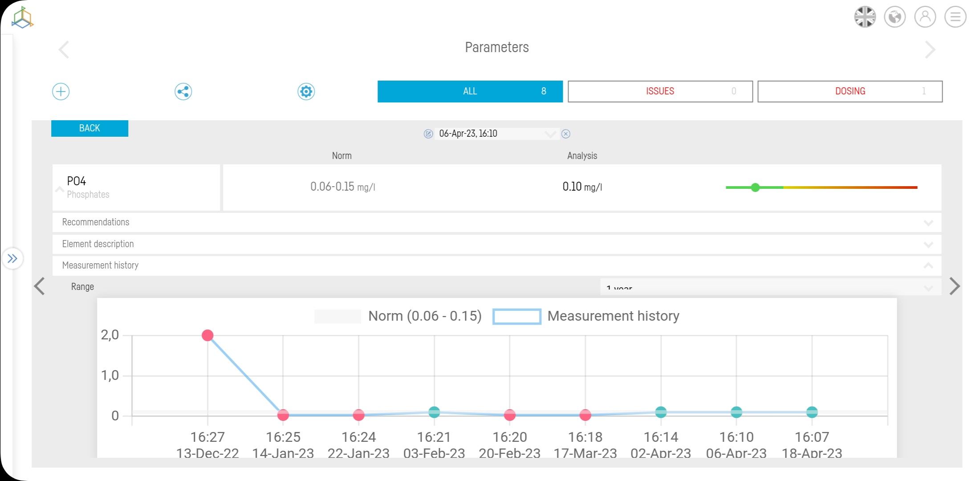This screenshot has height=481, width=980.
Task: Click the add parameter plus icon
Action: point(61,92)
